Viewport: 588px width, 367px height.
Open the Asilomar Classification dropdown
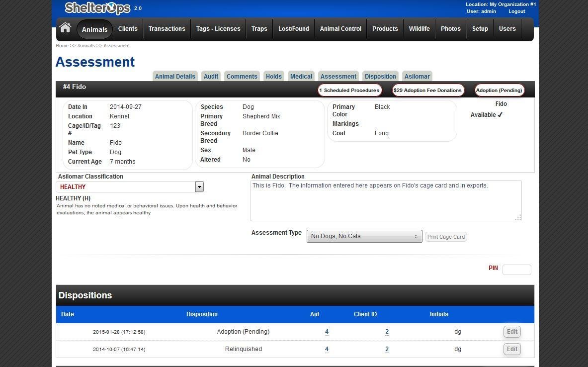199,186
